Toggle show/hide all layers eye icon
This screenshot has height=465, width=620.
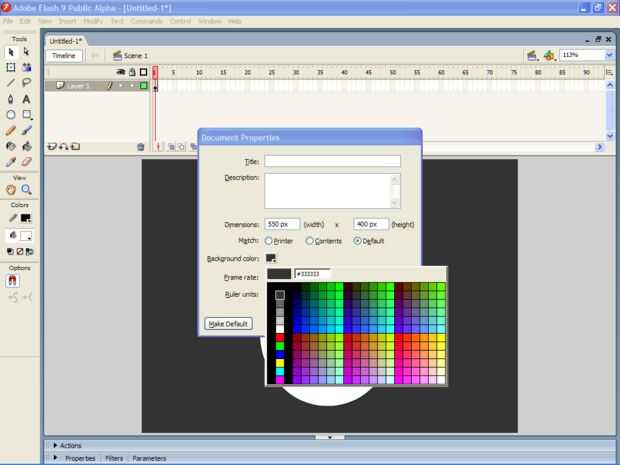(x=121, y=72)
